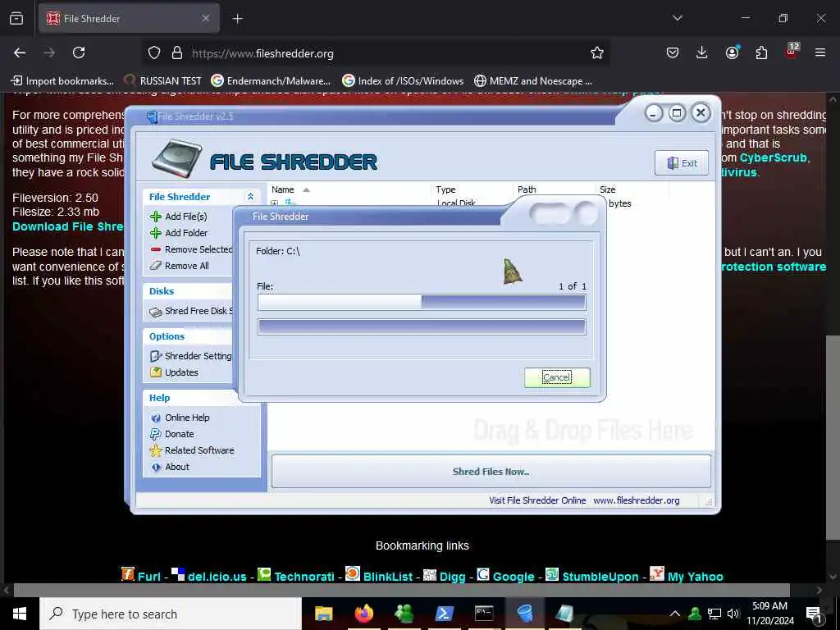The width and height of the screenshot is (840, 630).
Task: Open the Command Prompt taskbar icon
Action: click(x=484, y=614)
